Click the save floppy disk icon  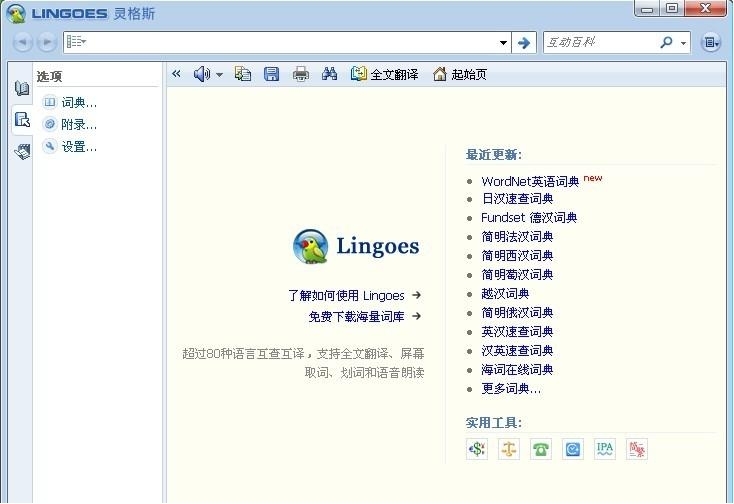[272, 74]
